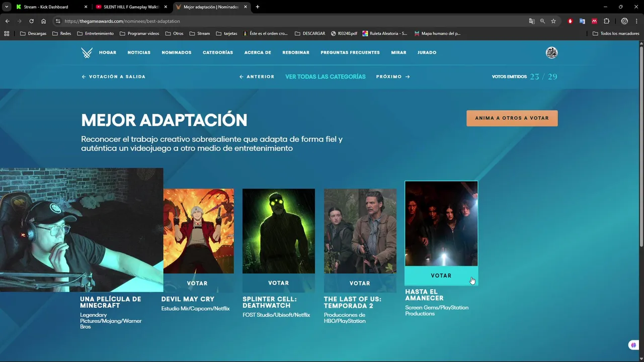Viewport: 644px width, 362px height.
Task: View site information icon in address bar
Action: click(x=58, y=21)
